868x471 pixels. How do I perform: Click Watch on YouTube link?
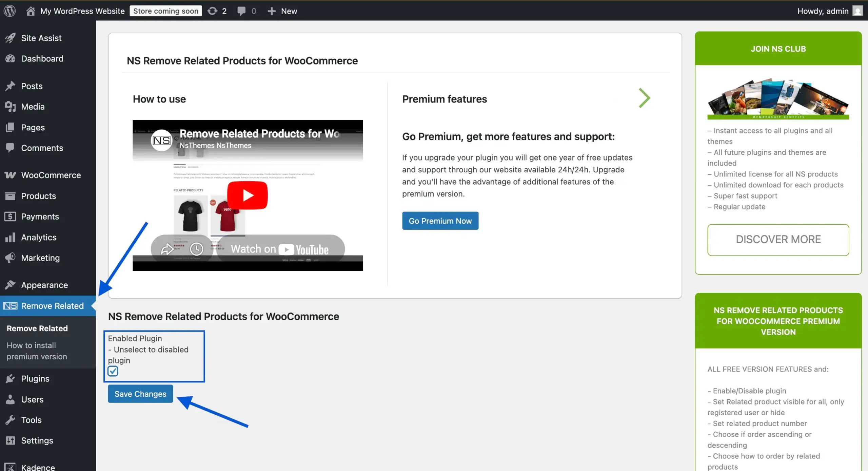coord(280,249)
